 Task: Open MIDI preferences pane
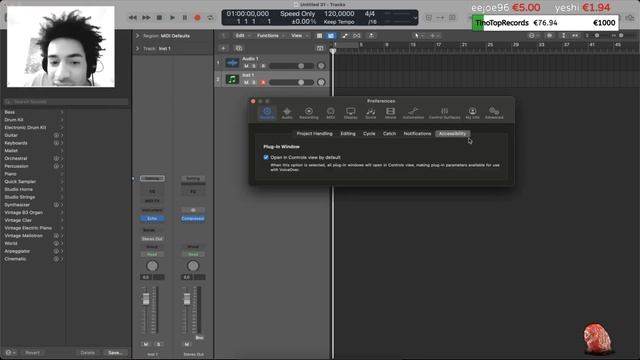331,113
